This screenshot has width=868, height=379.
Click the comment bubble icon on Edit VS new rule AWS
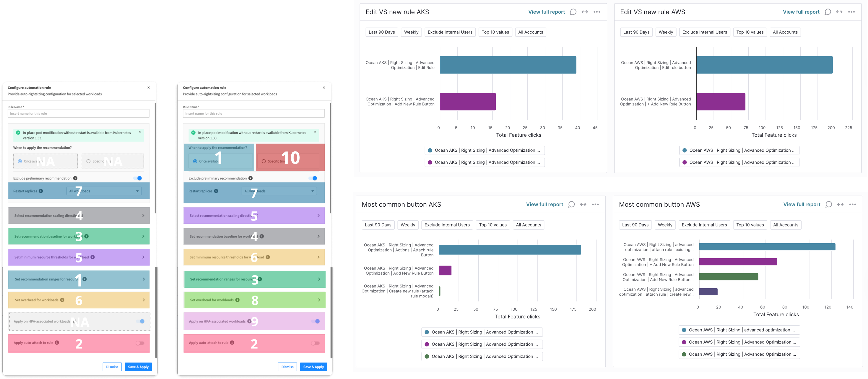coord(828,12)
